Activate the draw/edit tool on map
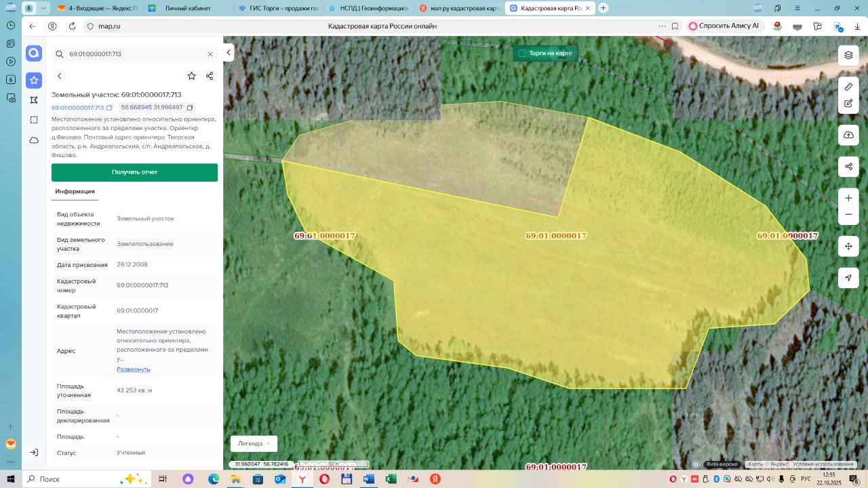The width and height of the screenshot is (868, 488). (848, 104)
